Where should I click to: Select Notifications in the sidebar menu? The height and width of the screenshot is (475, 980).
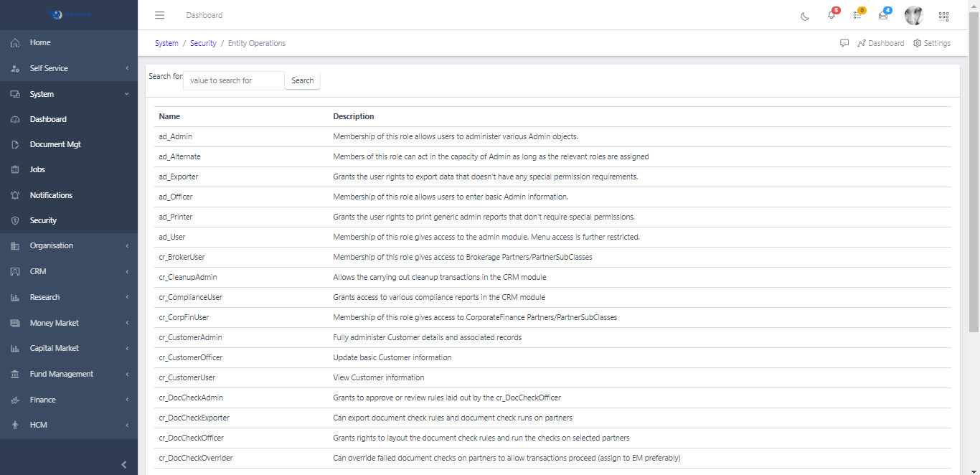point(50,195)
